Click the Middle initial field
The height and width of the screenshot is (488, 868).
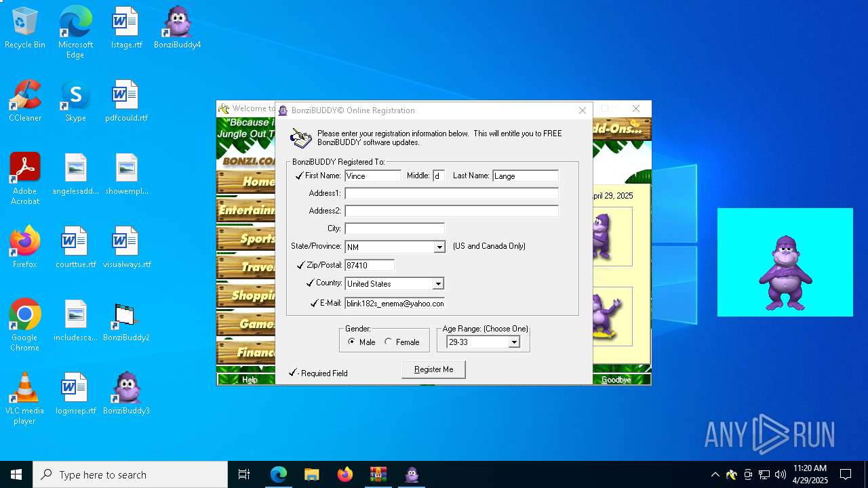point(438,176)
